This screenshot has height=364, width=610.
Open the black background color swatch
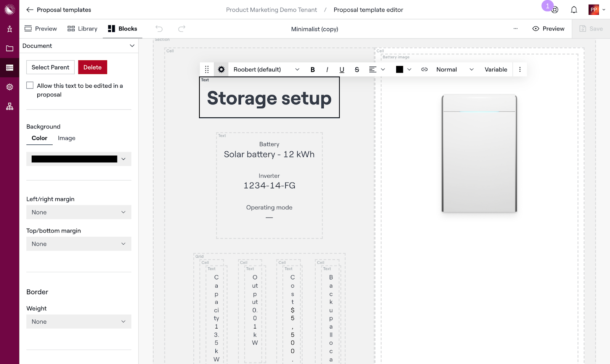pyautogui.click(x=79, y=159)
